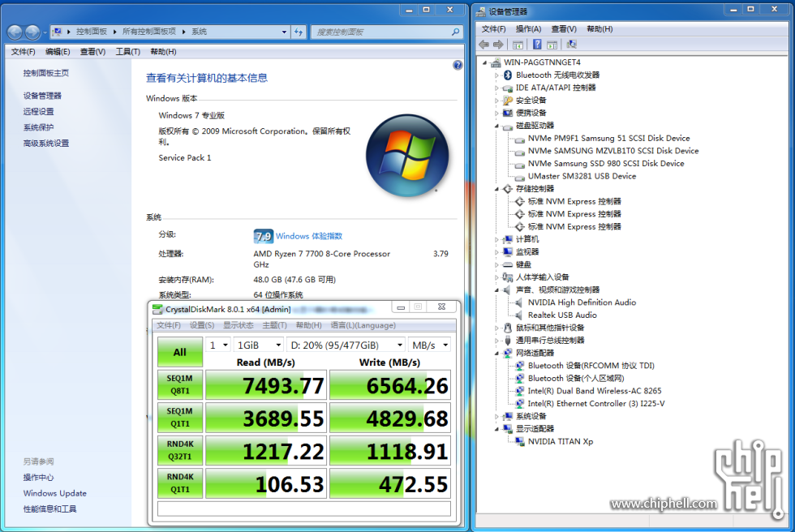Image resolution: width=795 pixels, height=532 pixels.
Task: Open the Language menu in CrystalDiskMark
Action: pos(363,325)
